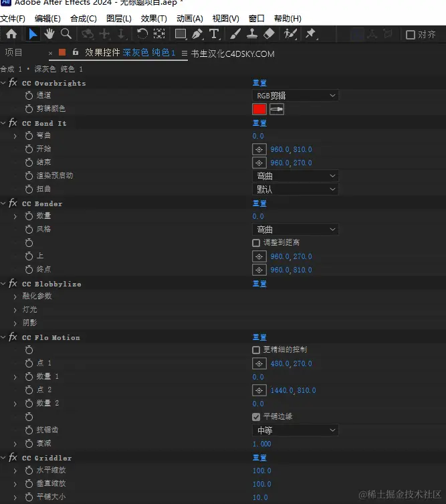This screenshot has height=504, width=446.
Task: Uncheck the 平铺边缘 checkbox
Action: tap(256, 417)
